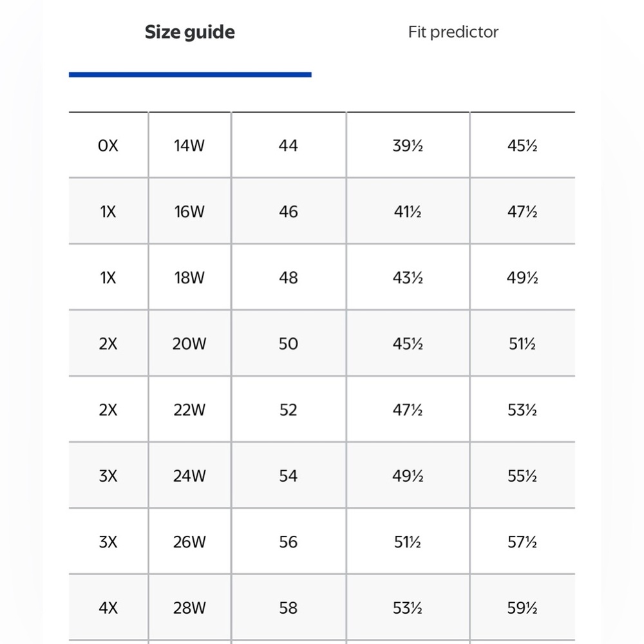
Task: Click the blue underline under Size guide
Action: (x=190, y=75)
